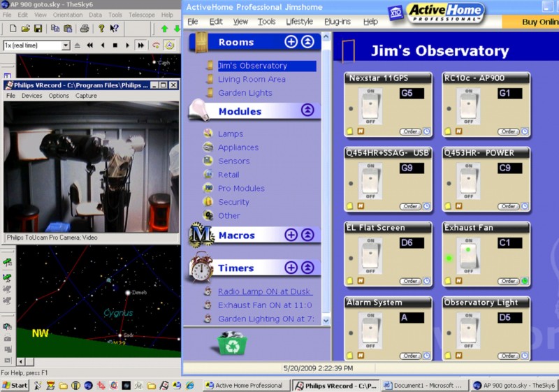Click the Start button on taskbar
The width and height of the screenshot is (559, 392).
pos(15,385)
